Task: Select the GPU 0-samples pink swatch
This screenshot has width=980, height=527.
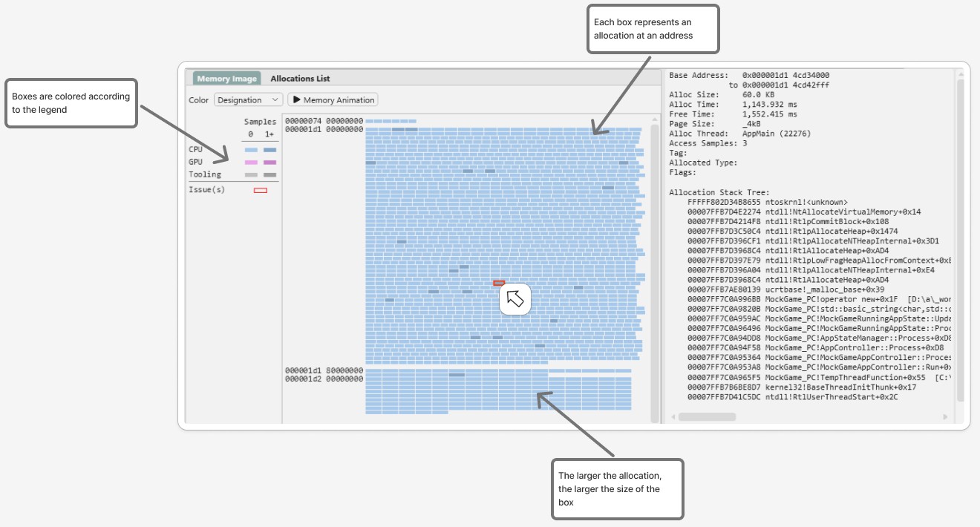Action: coord(251,162)
